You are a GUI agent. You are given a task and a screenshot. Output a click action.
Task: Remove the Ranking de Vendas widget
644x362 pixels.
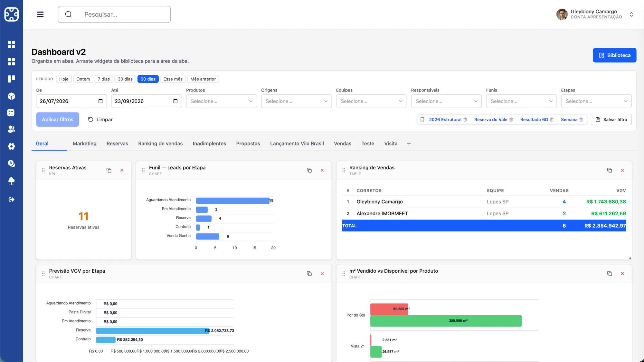[x=623, y=170]
